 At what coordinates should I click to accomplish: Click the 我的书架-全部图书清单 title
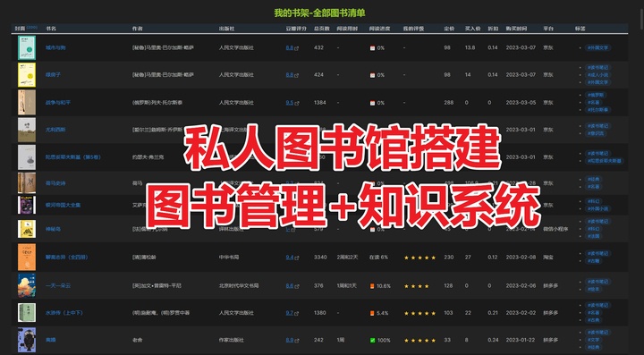pos(319,13)
